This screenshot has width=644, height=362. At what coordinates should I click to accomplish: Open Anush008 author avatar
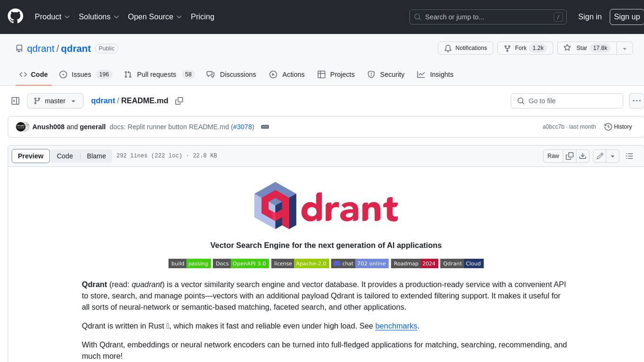click(20, 127)
